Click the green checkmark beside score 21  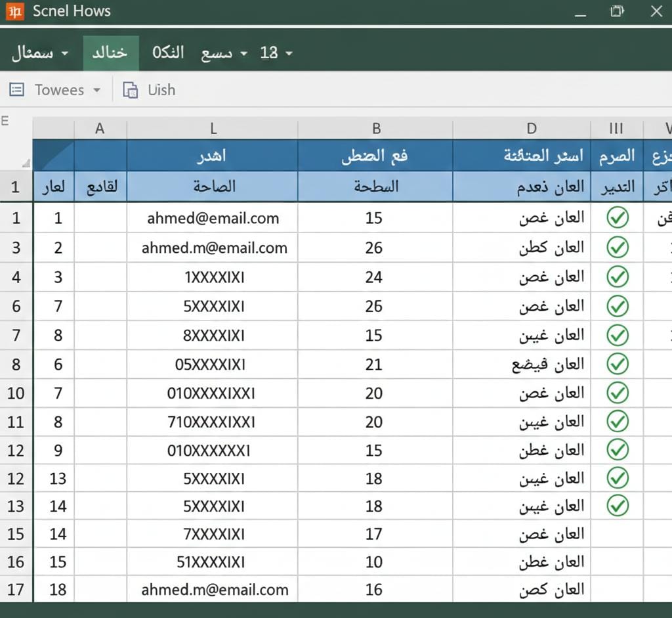tap(617, 364)
